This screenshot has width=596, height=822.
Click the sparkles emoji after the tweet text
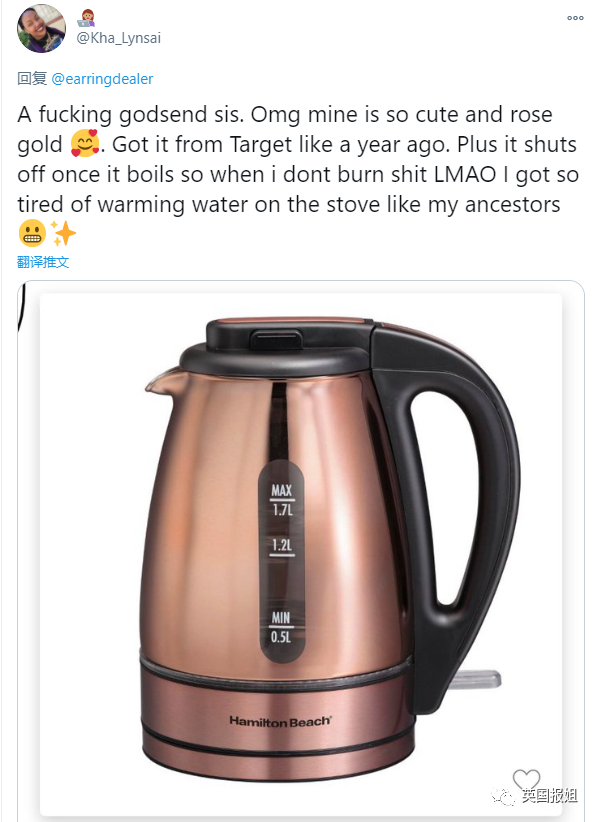click(63, 233)
